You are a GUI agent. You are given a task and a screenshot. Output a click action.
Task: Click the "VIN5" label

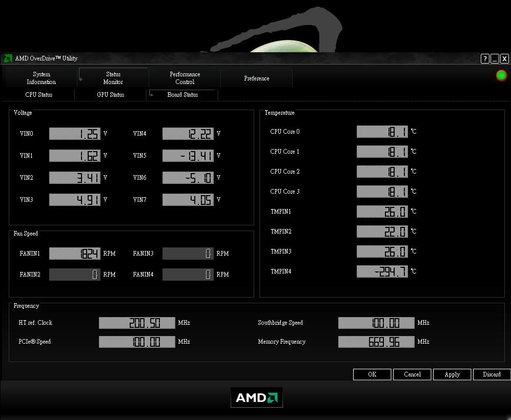(x=139, y=156)
